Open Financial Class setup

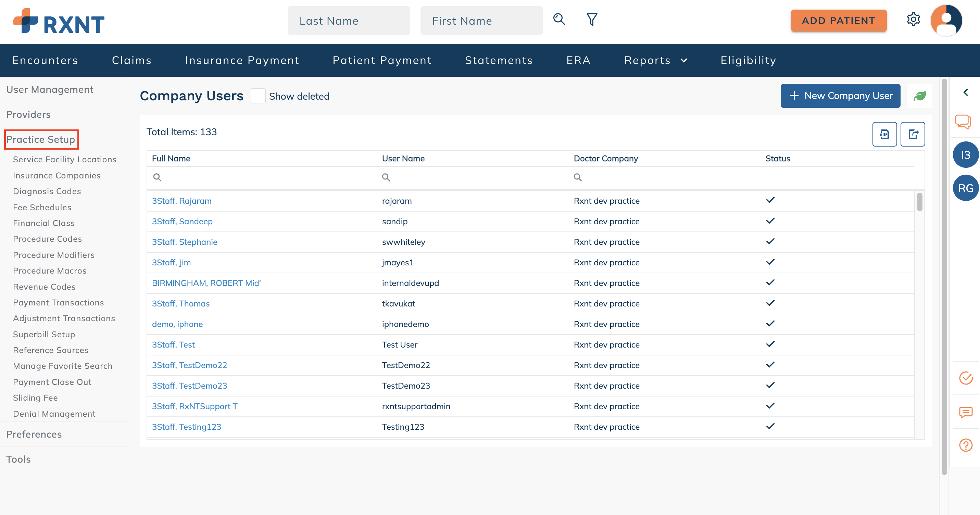[x=44, y=223]
